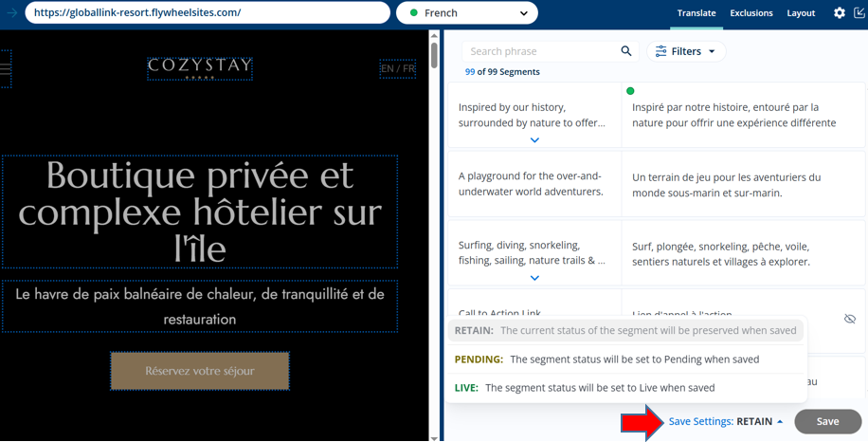The image size is (868, 442).
Task: Click the hamburger menu on the website preview
Action: point(6,68)
